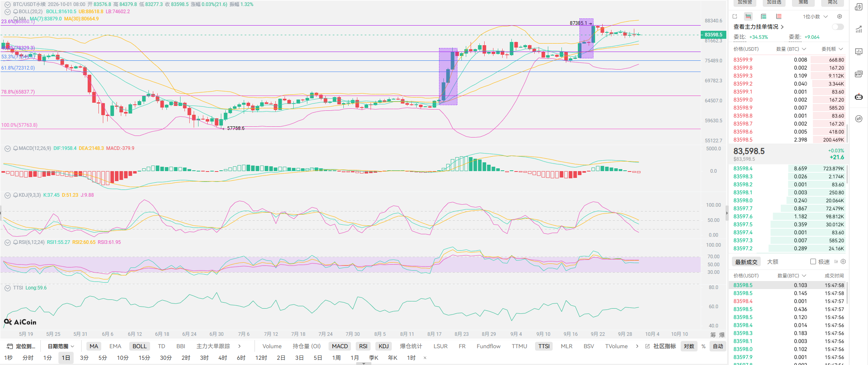Click the 加自选 button
Screen dimensions: 868x365
[x=774, y=2]
